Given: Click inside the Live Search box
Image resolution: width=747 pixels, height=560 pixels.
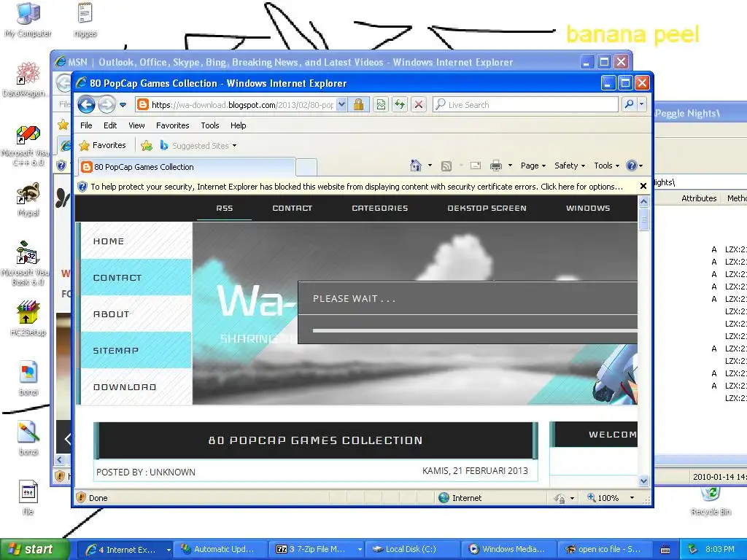Looking at the screenshot, I should 525,105.
